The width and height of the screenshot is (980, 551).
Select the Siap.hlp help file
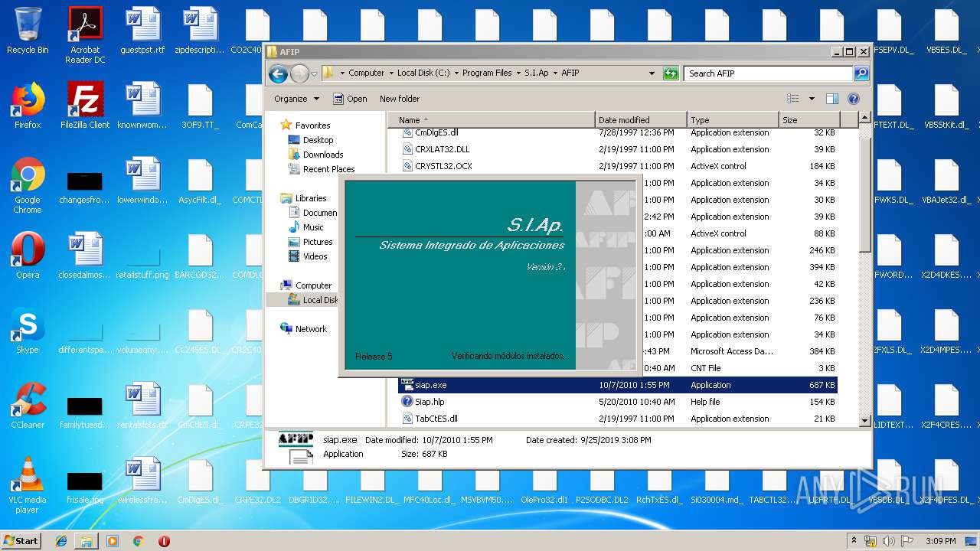[x=619, y=402]
